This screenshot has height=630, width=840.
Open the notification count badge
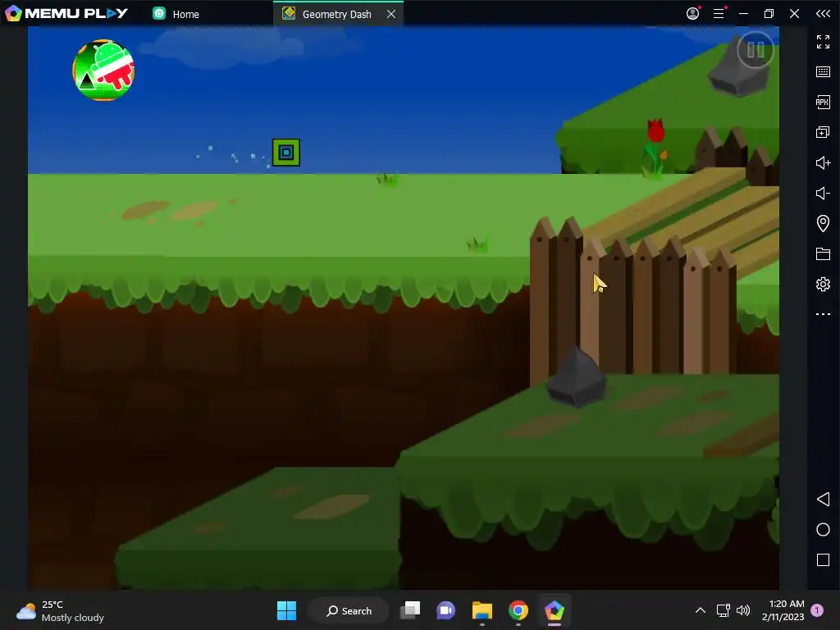817,610
